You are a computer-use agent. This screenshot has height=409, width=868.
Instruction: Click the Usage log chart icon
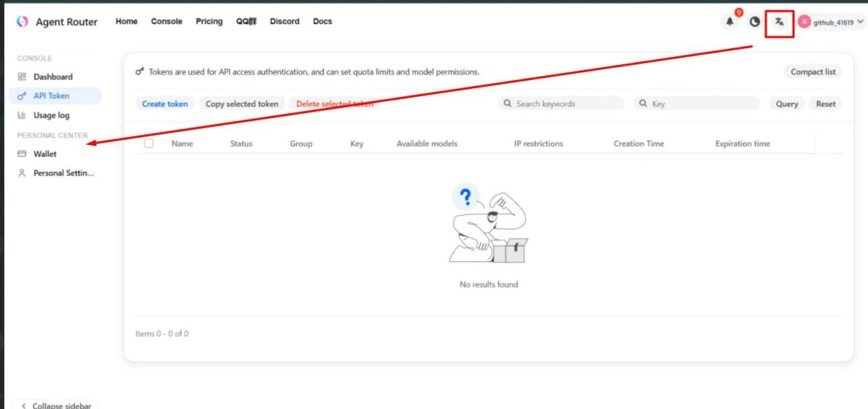click(22, 115)
